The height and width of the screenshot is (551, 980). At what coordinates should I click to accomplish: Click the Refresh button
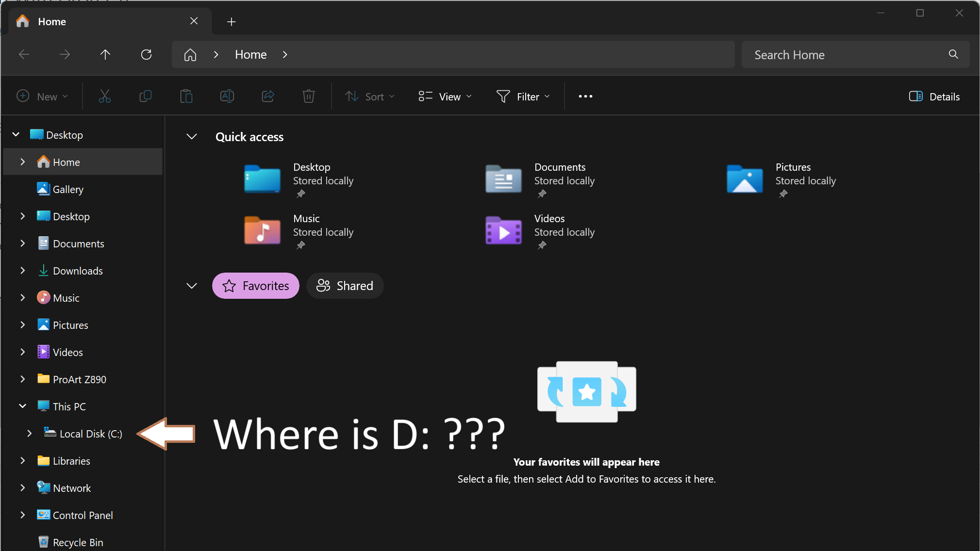point(146,54)
